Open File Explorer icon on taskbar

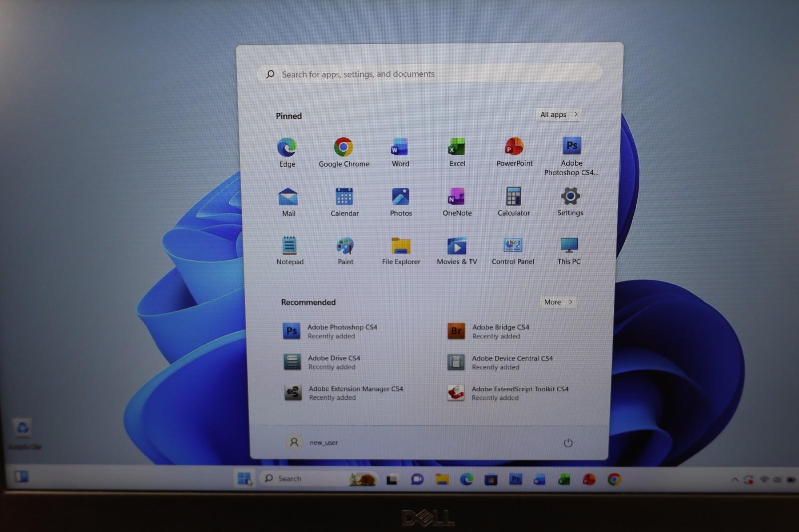442,480
